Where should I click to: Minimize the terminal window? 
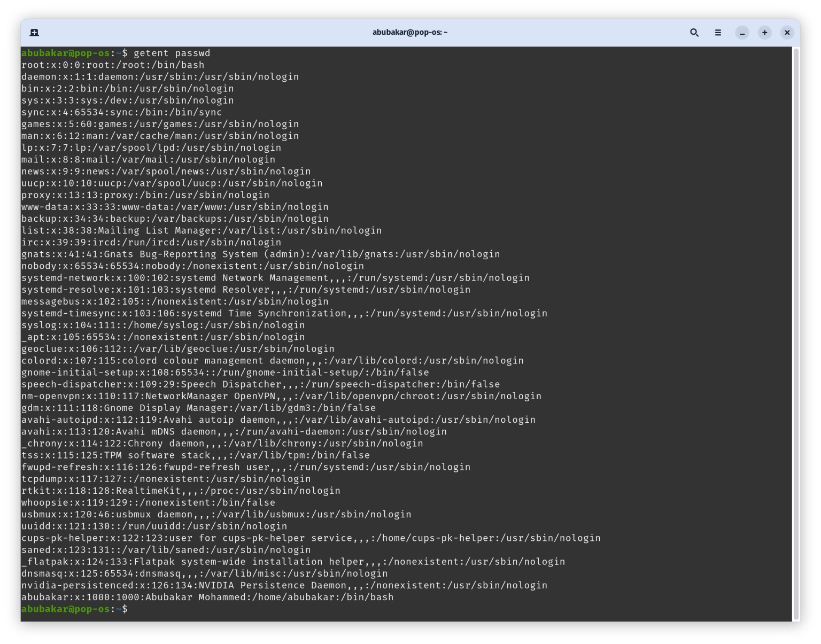[x=742, y=33]
